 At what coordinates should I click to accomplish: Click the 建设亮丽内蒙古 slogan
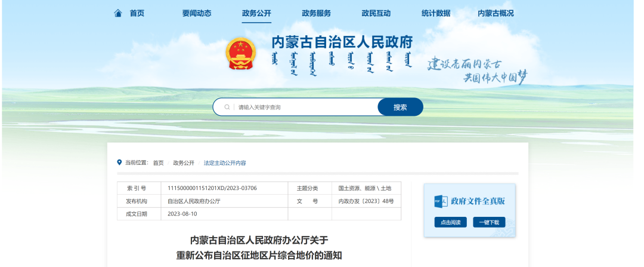click(465, 64)
